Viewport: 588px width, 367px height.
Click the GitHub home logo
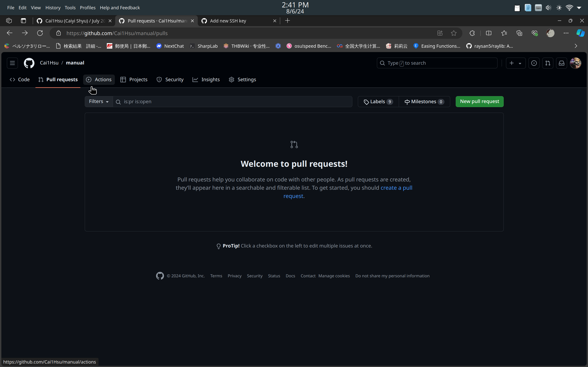(x=29, y=63)
